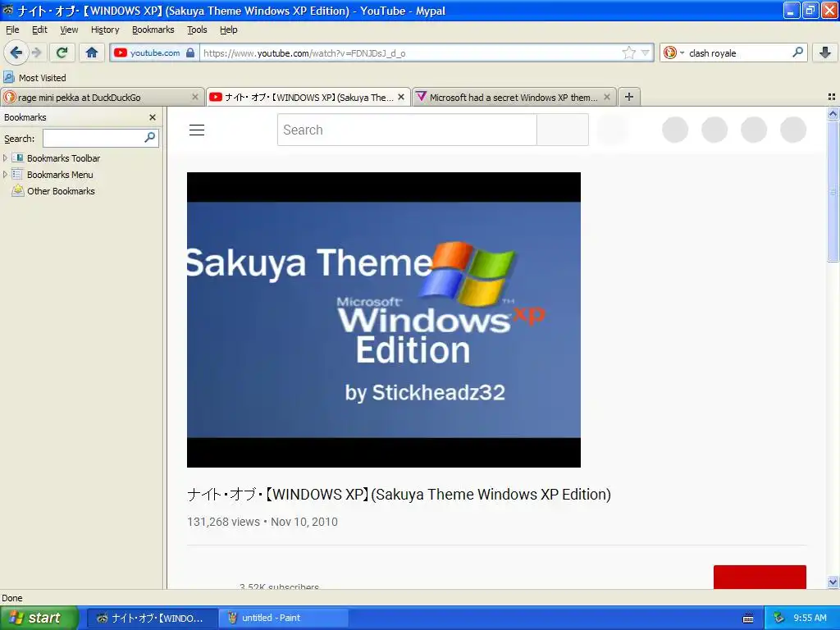Show the list of all tabs
The image size is (840, 630).
(832, 97)
